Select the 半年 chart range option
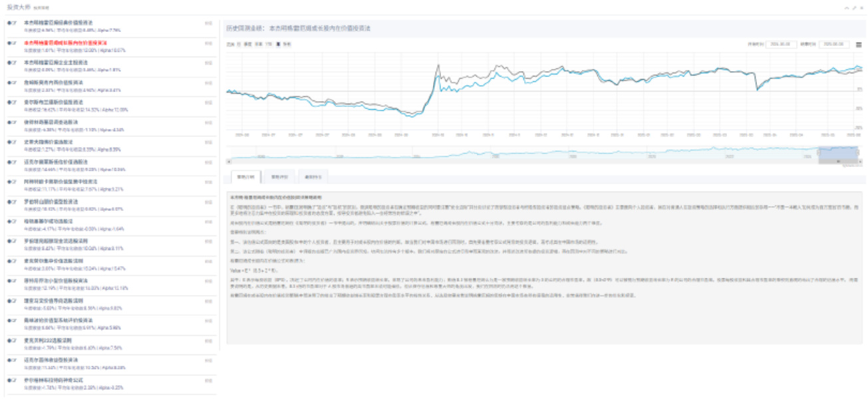This screenshot has width=868, height=403. point(258,45)
